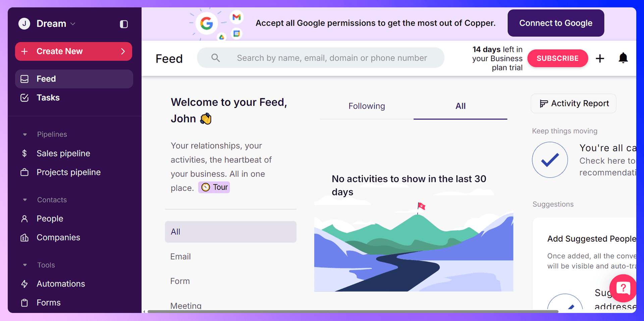The width and height of the screenshot is (644, 321).
Task: Open Sales pipeline with dollar icon
Action: 24,153
